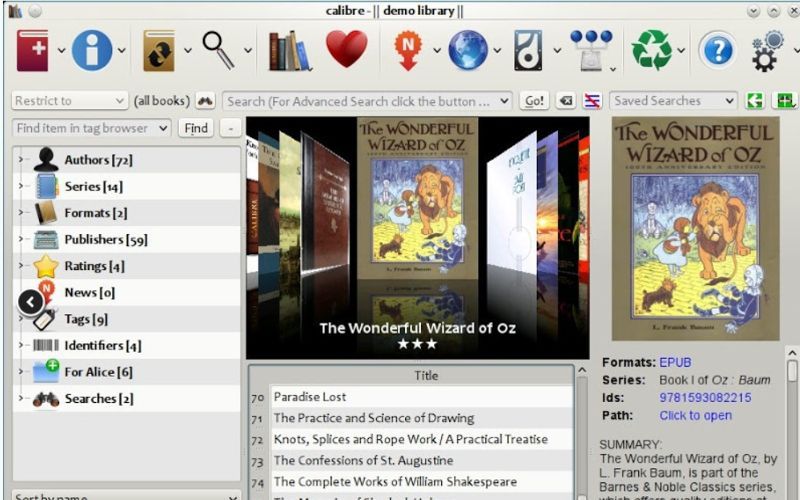The width and height of the screenshot is (800, 500).
Task: Click the red heart Donate icon
Action: pyautogui.click(x=346, y=49)
